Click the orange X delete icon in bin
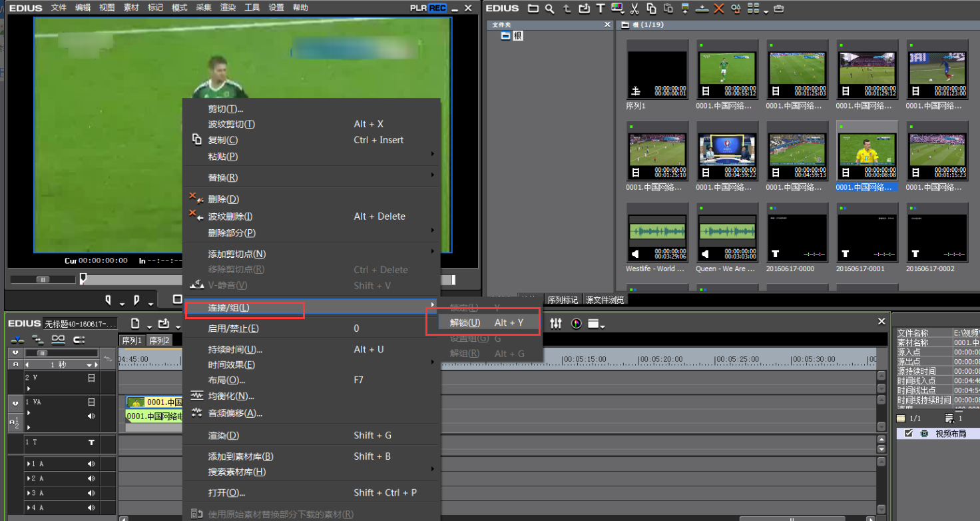 (x=719, y=9)
